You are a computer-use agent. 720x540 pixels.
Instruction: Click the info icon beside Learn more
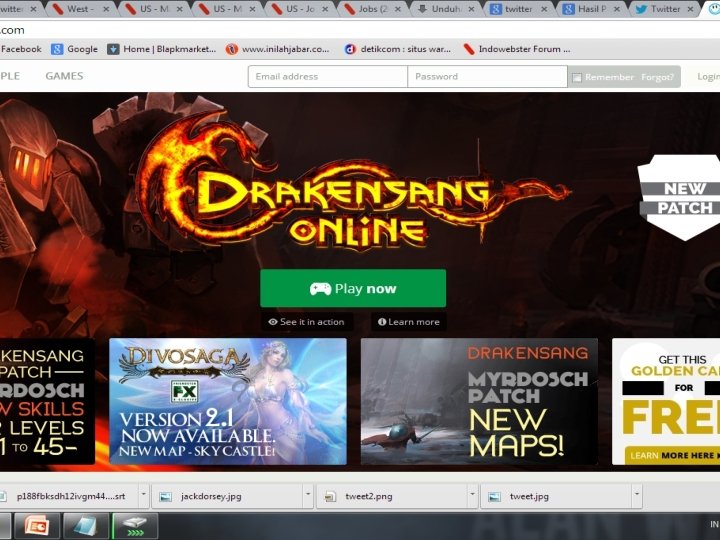[x=382, y=322]
